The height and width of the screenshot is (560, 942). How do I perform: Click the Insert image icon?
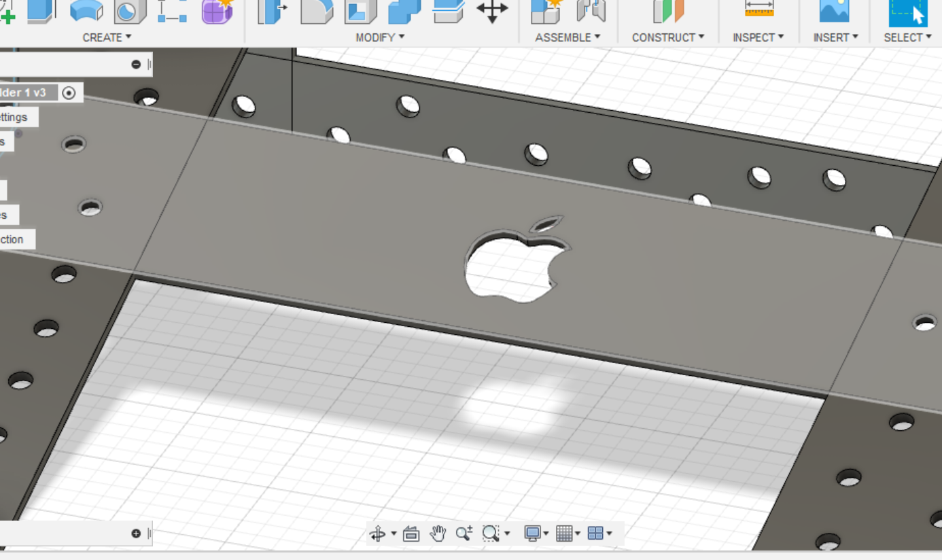[835, 12]
